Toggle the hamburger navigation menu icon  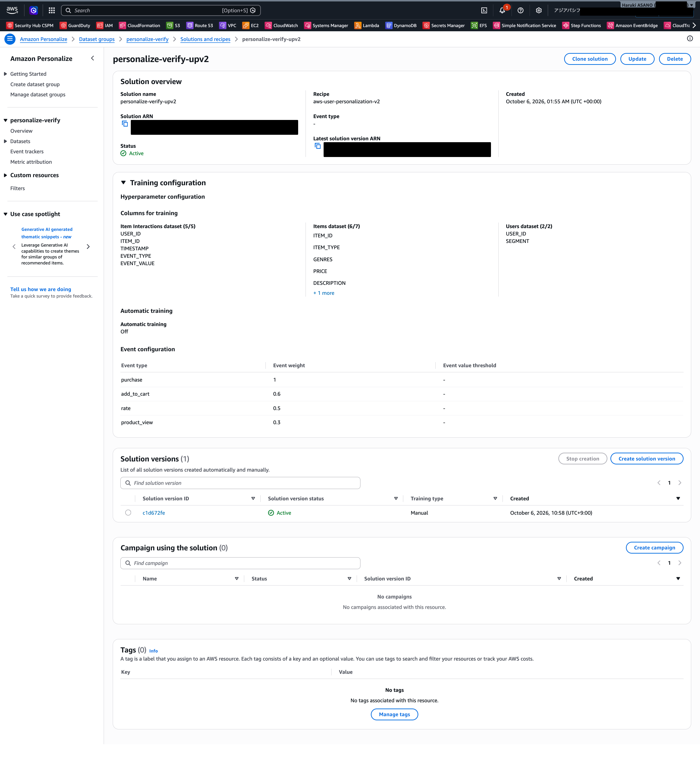[x=10, y=39]
